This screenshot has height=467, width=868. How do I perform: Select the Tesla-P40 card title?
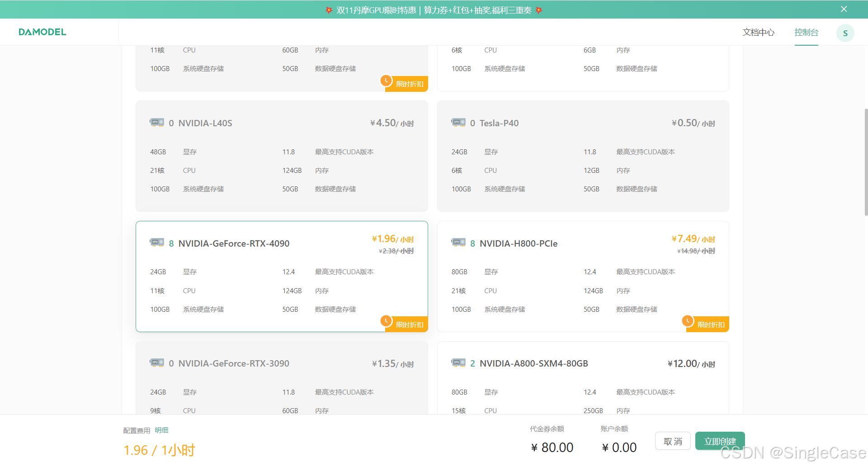[x=499, y=123]
